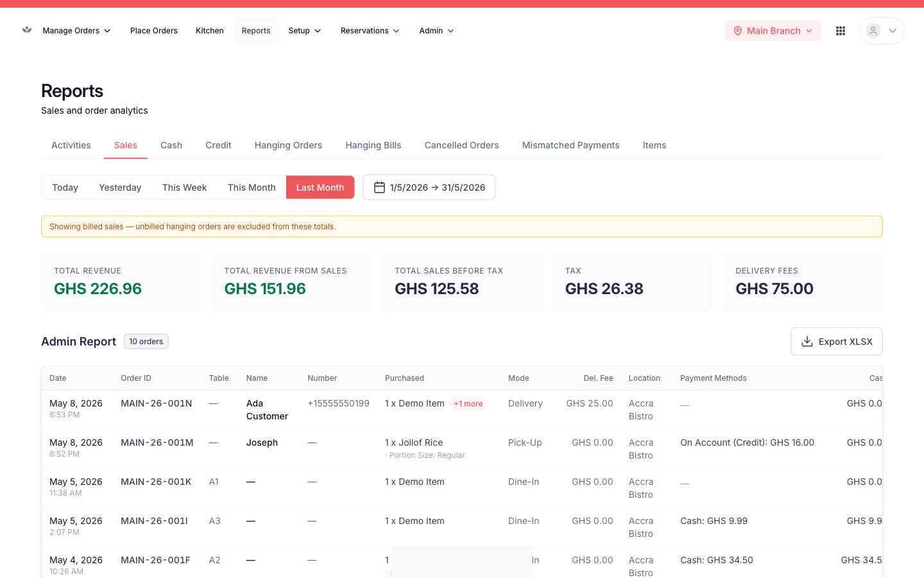
Task: Click the Pick-Up mode cell
Action: pos(525,442)
